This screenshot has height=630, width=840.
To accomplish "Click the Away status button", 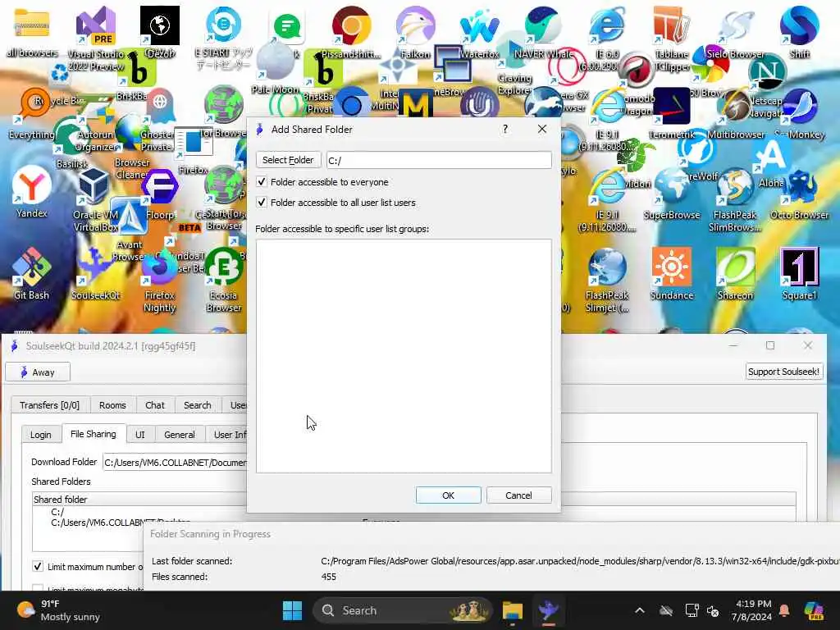I will (38, 372).
